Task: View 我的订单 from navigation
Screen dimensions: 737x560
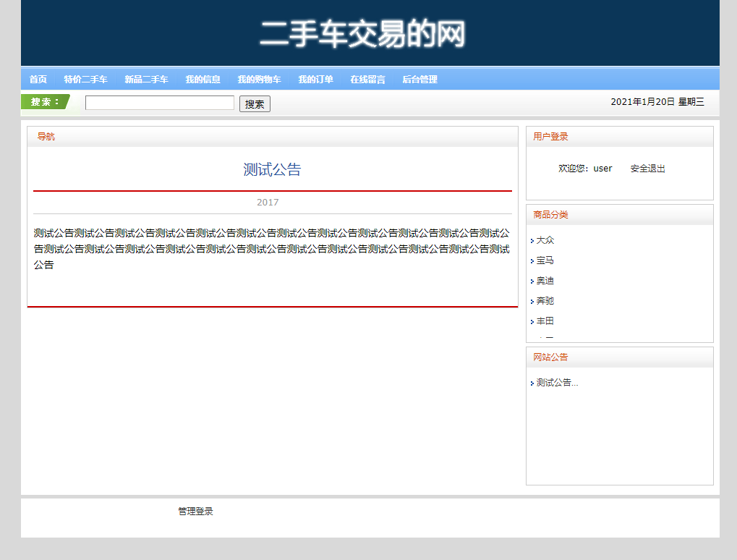Action: 315,80
